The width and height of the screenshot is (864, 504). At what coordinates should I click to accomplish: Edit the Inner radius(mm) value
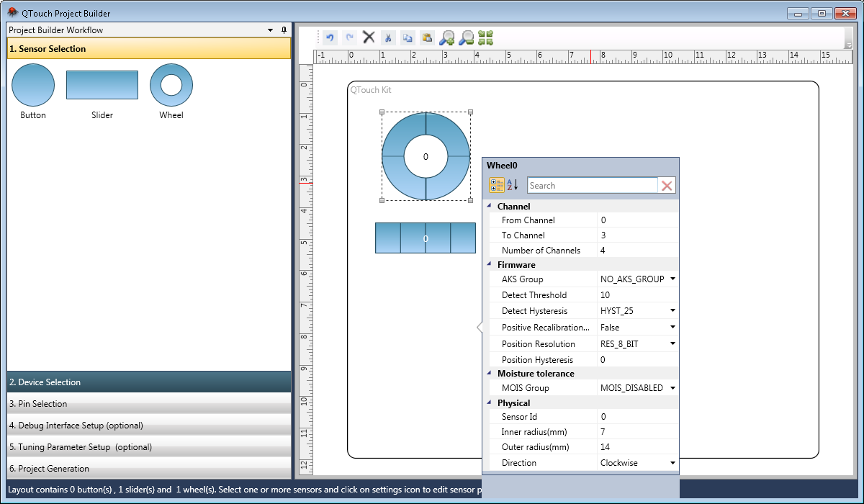637,432
